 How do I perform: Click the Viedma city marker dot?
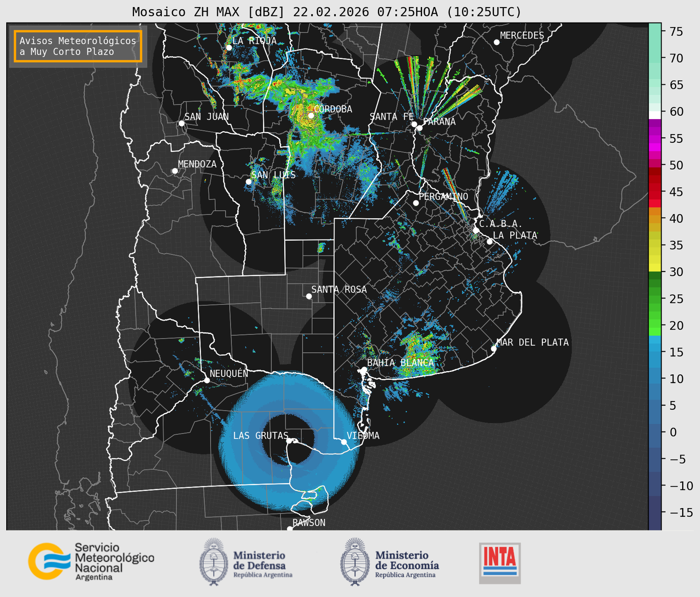[x=344, y=442]
